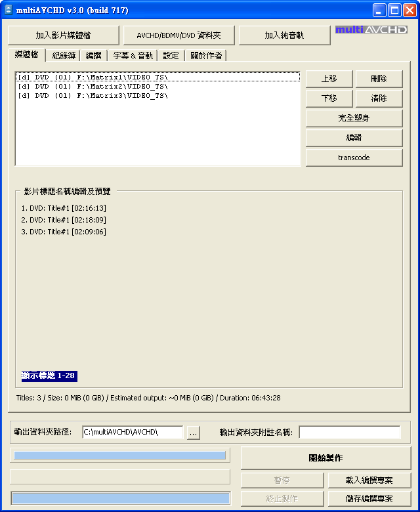The width and height of the screenshot is (420, 512).
Task: Maximize the multiAVCHD window
Action: point(394,11)
